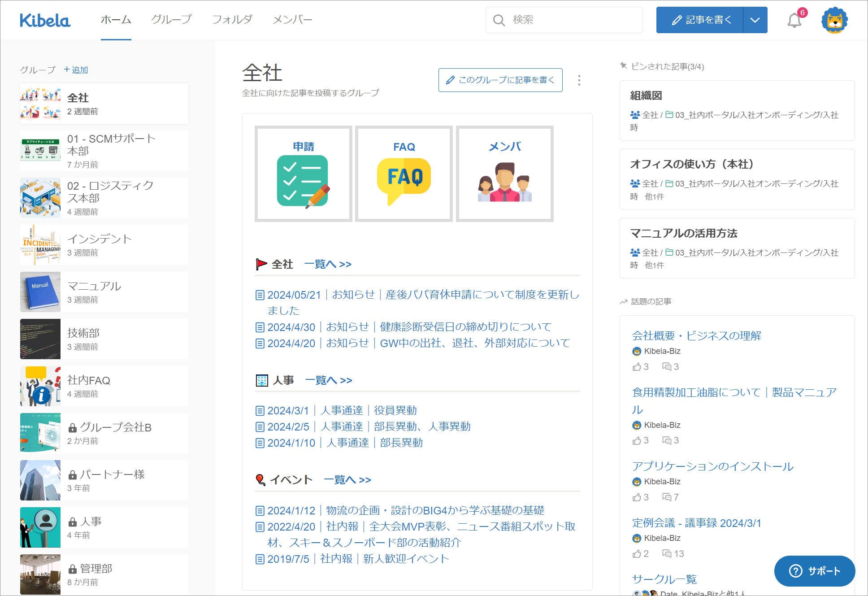
Task: Open the サポート help button
Action: point(815,571)
